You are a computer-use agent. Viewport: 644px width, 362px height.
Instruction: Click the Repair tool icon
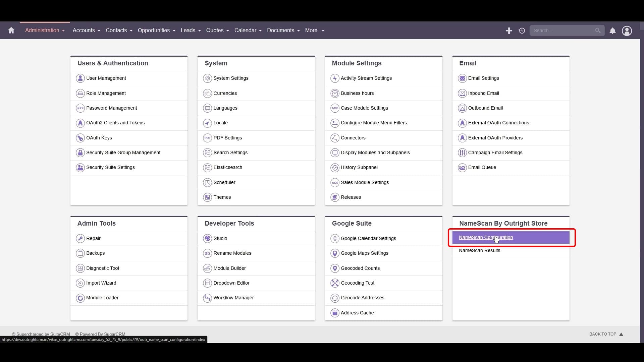point(80,238)
